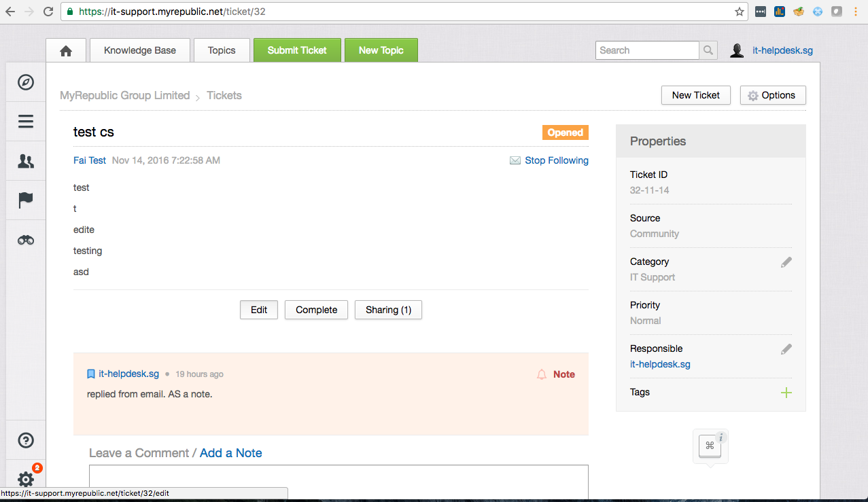This screenshot has width=868, height=502.
Task: Mark the ticket Complete
Action: point(316,310)
